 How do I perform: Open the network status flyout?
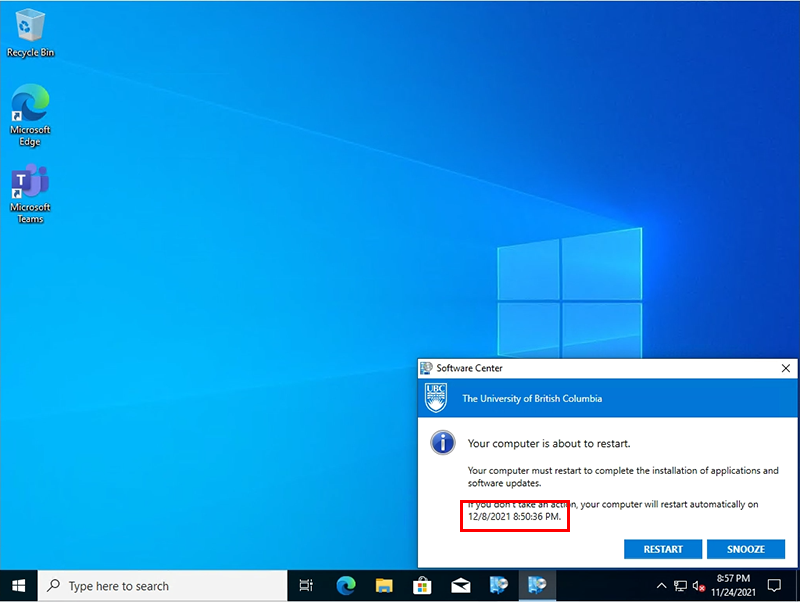point(680,585)
